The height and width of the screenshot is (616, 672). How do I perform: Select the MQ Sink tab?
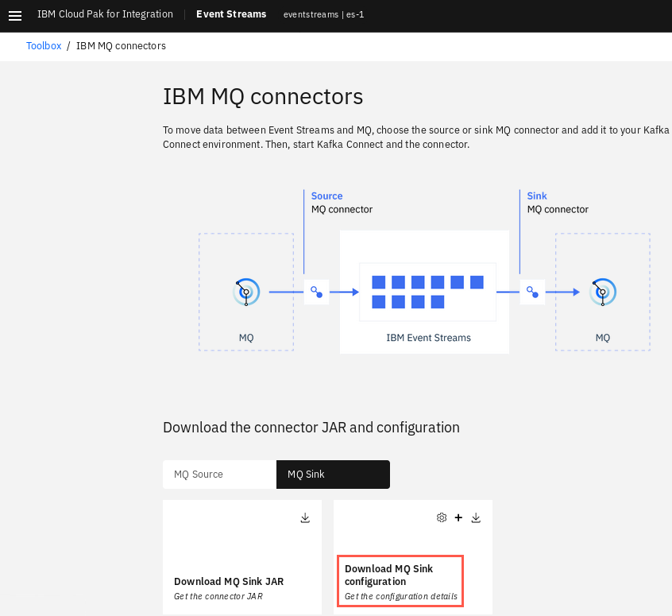pyautogui.click(x=333, y=475)
